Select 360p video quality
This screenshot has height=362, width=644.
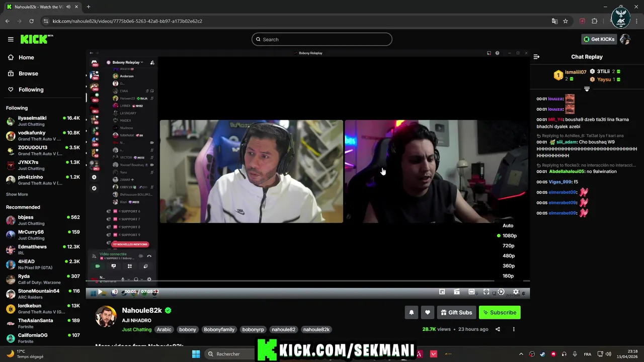click(508, 266)
